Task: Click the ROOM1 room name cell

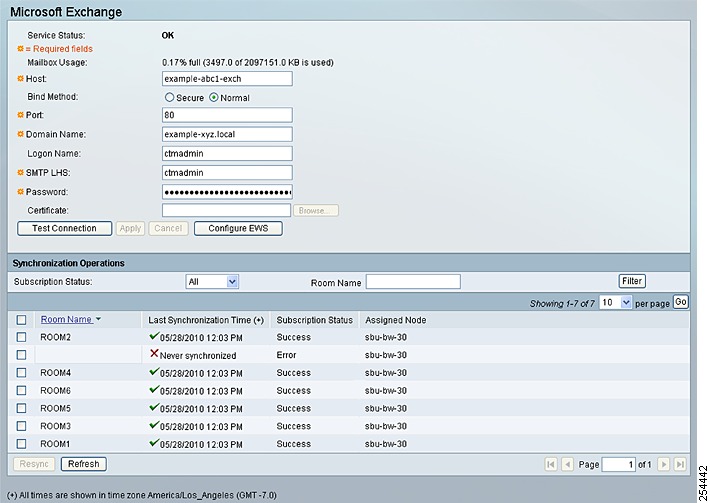Action: click(x=55, y=444)
